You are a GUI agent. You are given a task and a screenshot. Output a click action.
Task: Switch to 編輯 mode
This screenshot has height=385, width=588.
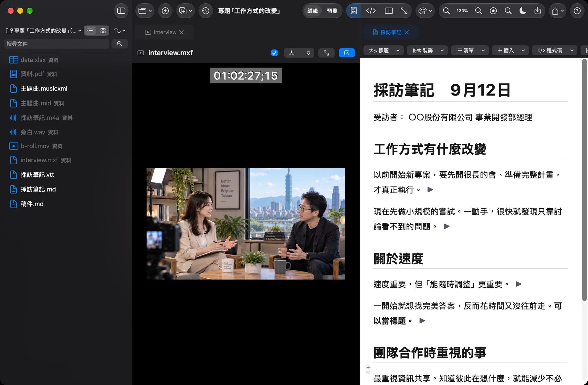(x=313, y=11)
